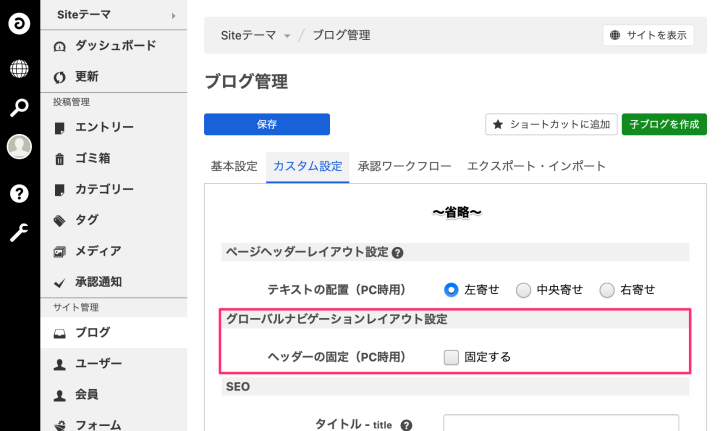Click the help question mark icon in left rail
This screenshot has height=431, width=723.
coord(19,193)
